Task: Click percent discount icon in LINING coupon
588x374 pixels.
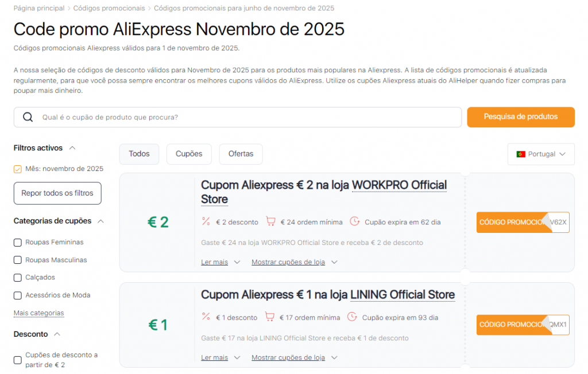Action: pos(206,317)
